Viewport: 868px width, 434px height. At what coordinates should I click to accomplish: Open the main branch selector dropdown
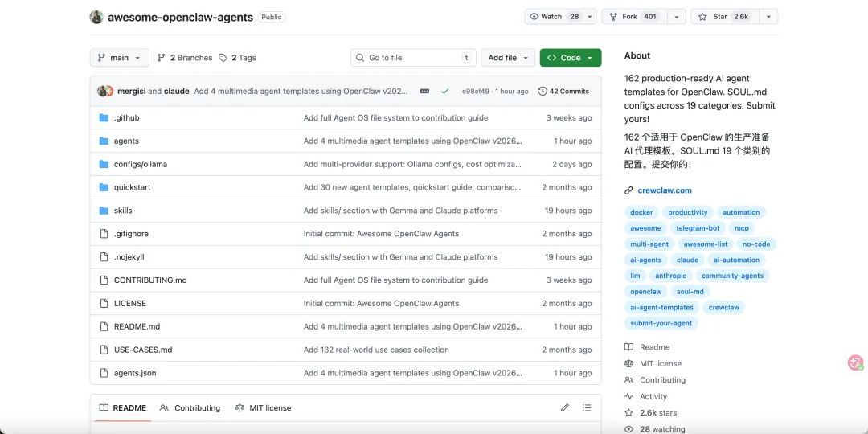tap(120, 58)
